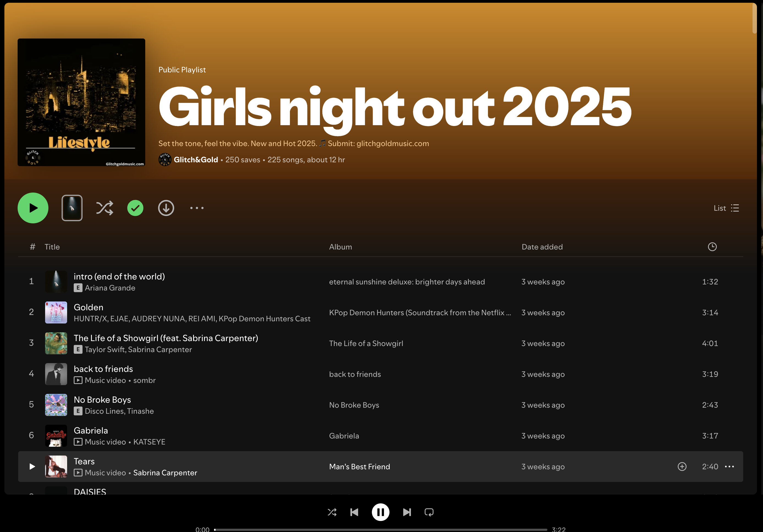
Task: Open the Glitch&Gold profile link
Action: point(196,160)
